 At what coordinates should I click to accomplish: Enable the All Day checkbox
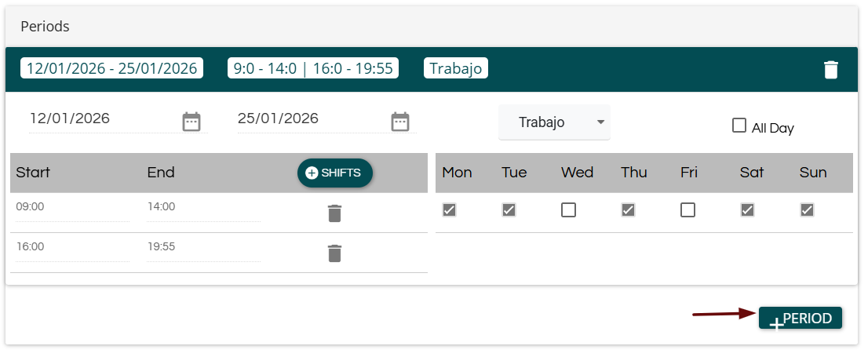[x=739, y=126]
